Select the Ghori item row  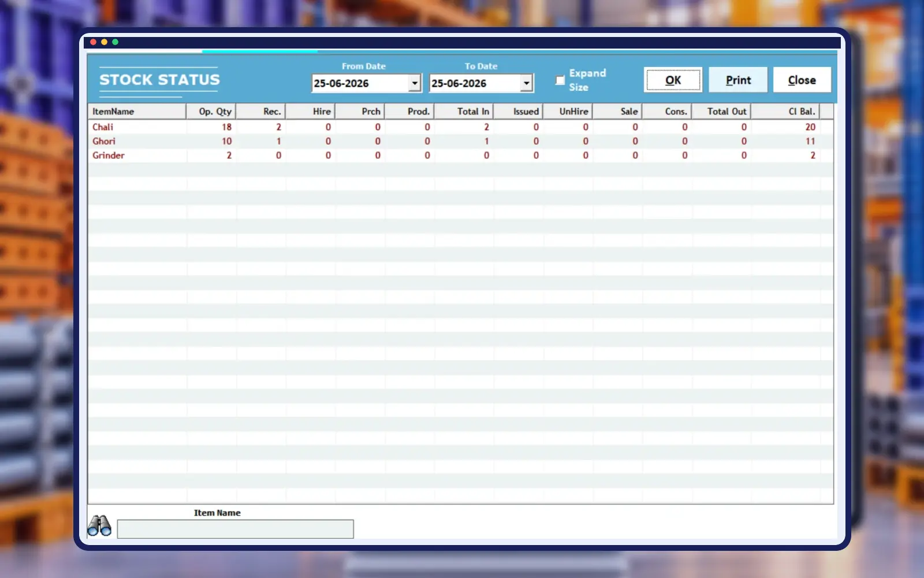point(460,141)
